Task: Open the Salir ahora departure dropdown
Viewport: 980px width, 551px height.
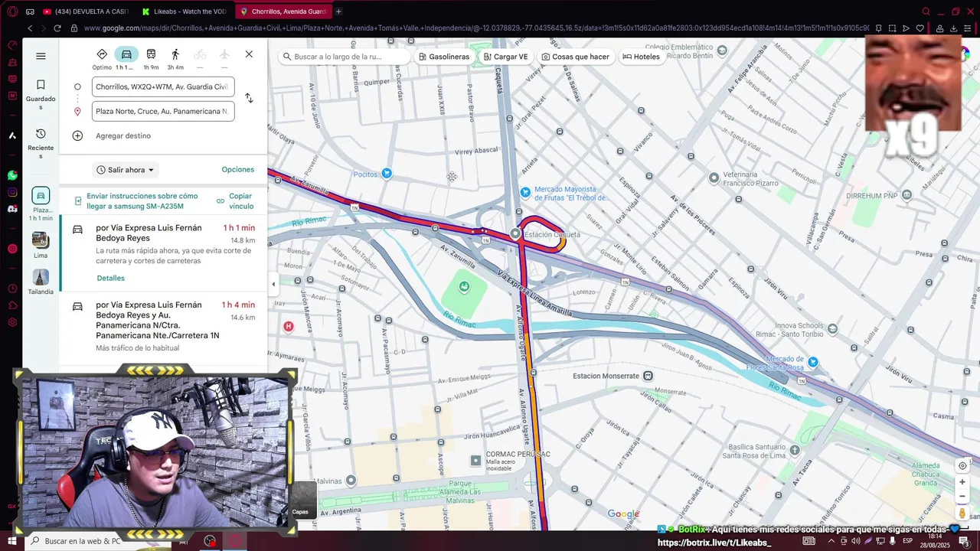Action: click(126, 170)
